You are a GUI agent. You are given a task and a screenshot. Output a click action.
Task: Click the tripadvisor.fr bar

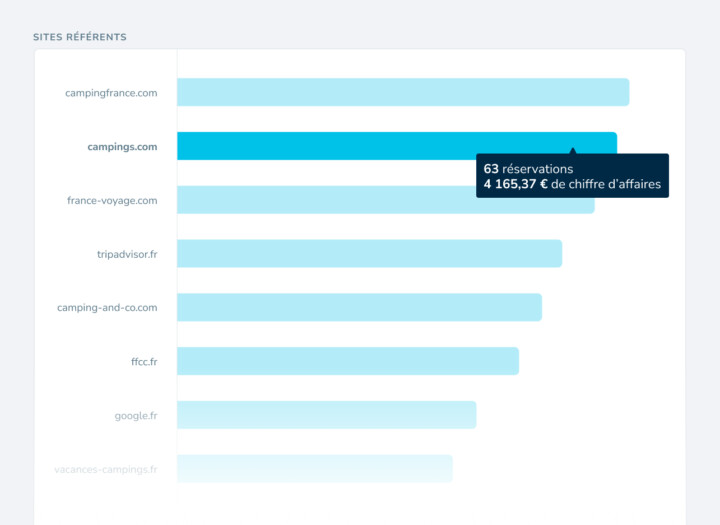[x=370, y=254]
